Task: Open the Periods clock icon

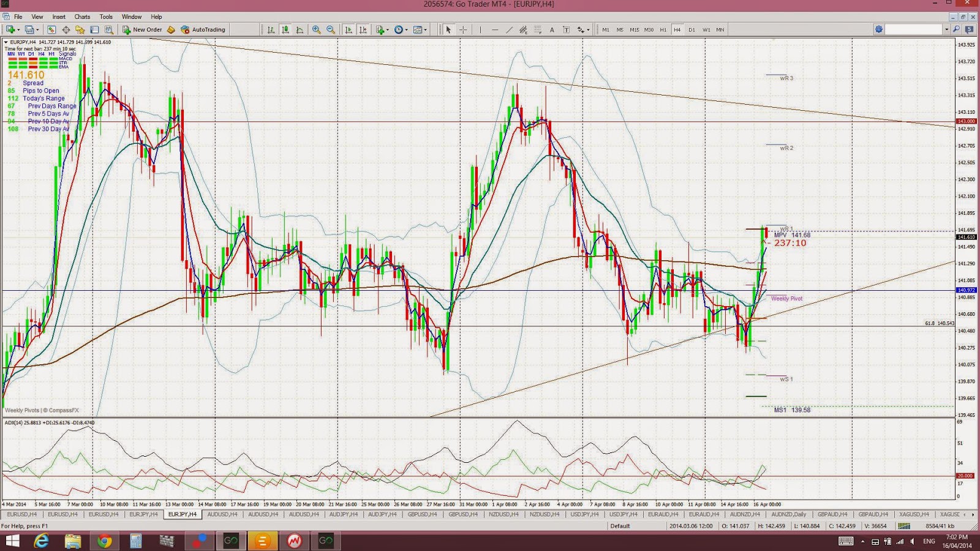Action: (399, 29)
